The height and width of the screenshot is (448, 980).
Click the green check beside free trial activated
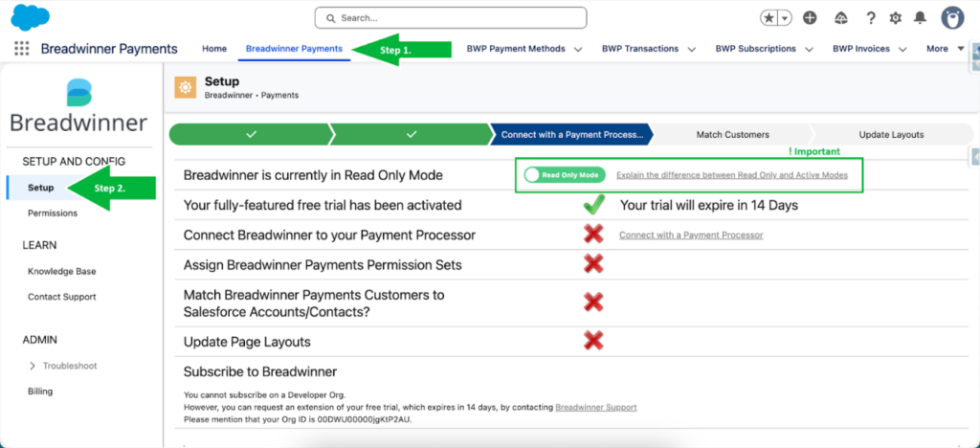[592, 205]
